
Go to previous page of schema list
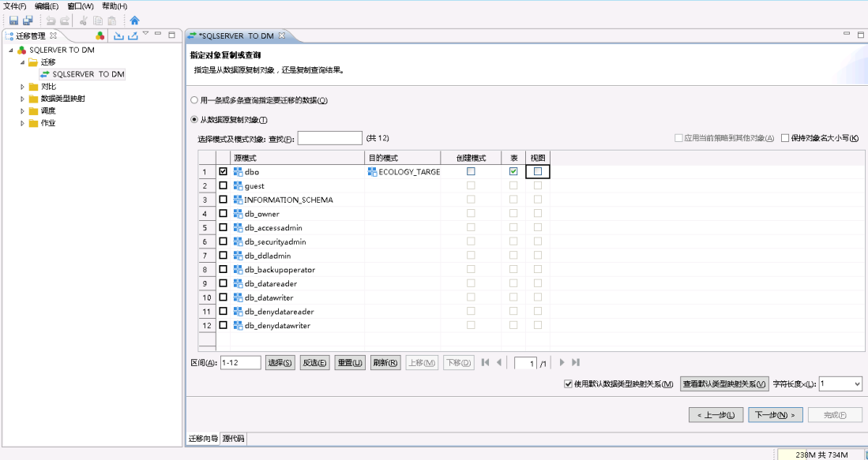499,363
